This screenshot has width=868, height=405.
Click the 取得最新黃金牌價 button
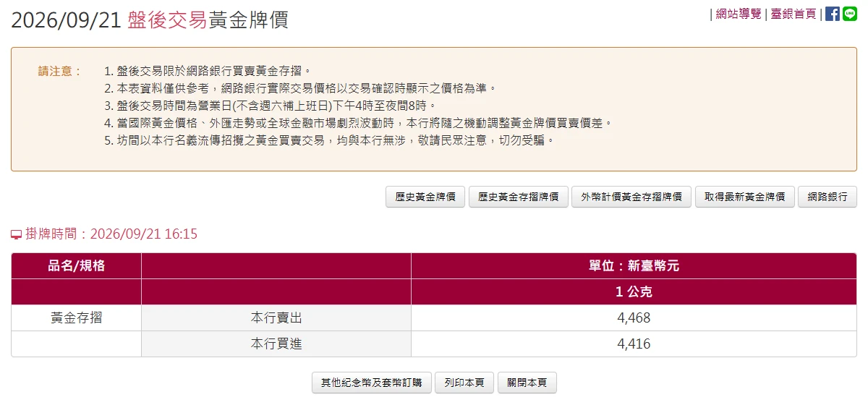(745, 197)
